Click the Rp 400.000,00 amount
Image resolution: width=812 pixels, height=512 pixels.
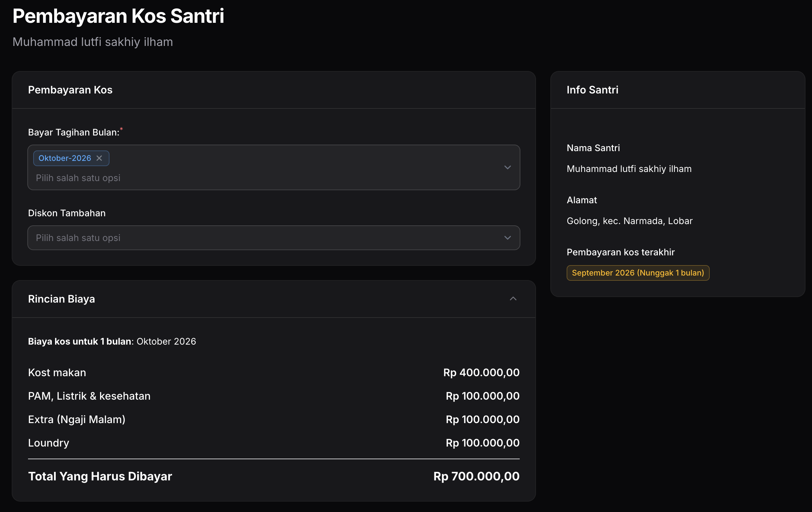[x=481, y=372]
